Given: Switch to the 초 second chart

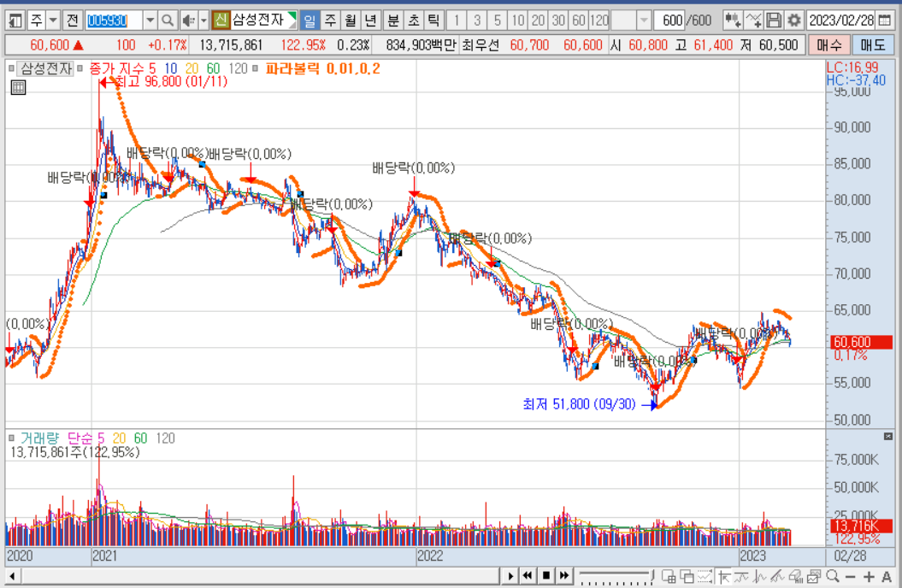Looking at the screenshot, I should tap(414, 21).
